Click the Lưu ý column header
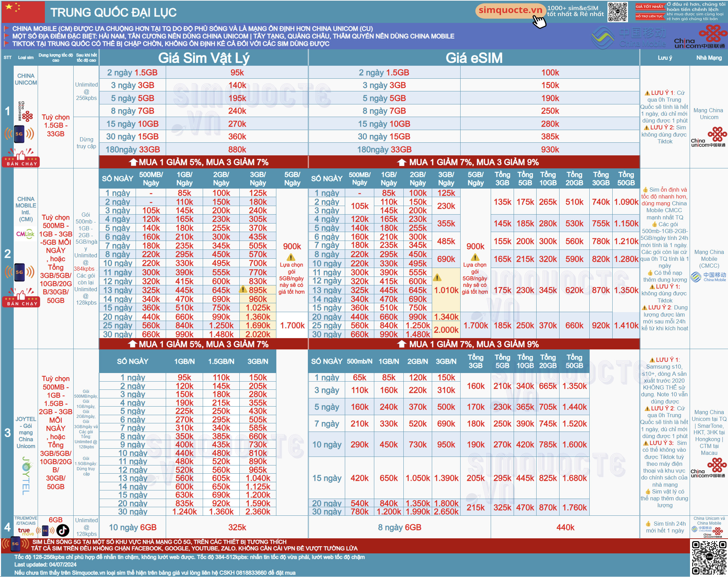 (x=665, y=58)
